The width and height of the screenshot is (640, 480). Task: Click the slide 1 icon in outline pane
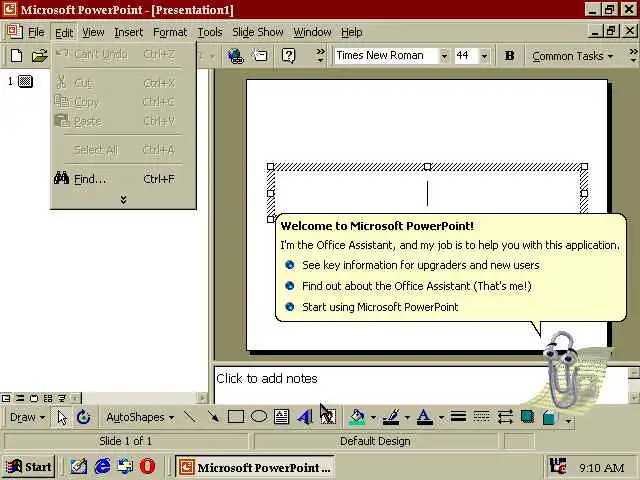(x=25, y=81)
